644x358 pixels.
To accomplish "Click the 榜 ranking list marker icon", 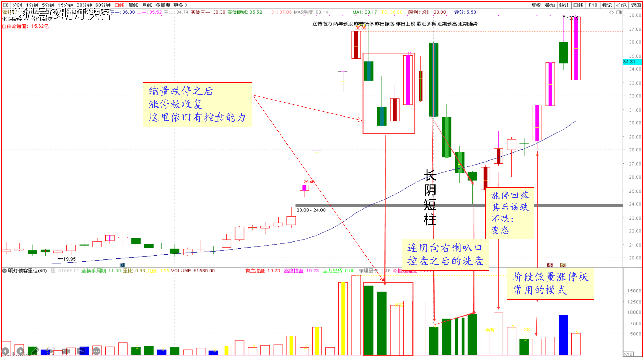I will (563, 265).
